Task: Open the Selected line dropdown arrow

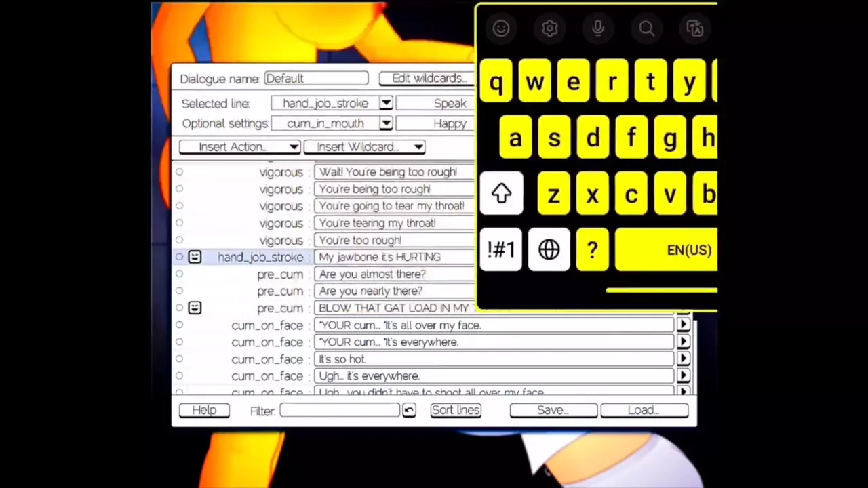Action: tap(386, 103)
